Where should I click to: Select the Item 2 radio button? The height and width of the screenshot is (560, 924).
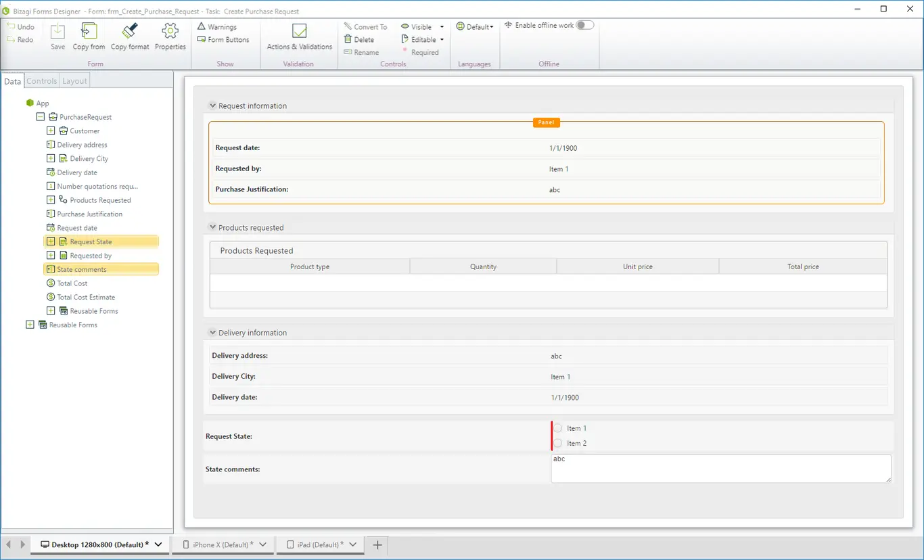[x=558, y=443]
